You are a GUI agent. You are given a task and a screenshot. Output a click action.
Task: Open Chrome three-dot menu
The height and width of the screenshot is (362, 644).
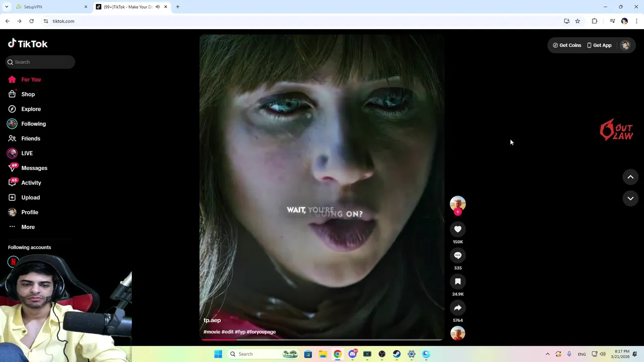point(636,21)
